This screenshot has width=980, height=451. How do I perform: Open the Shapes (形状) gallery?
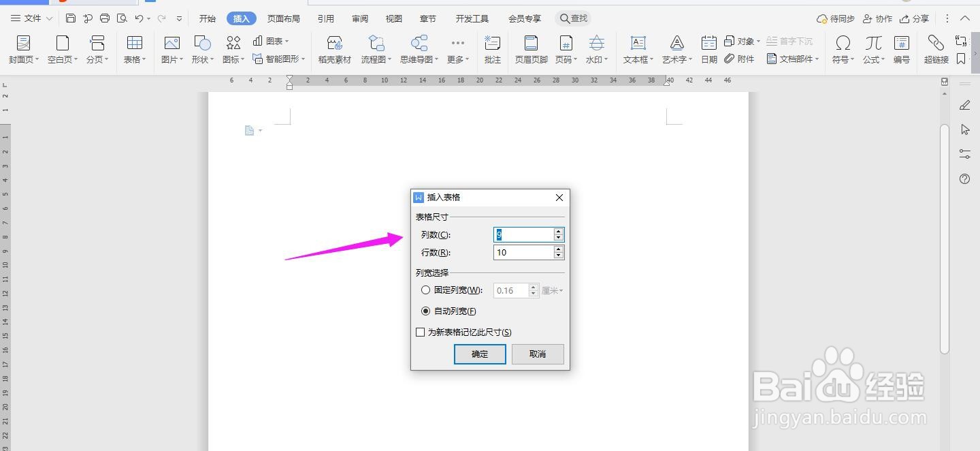pos(203,50)
